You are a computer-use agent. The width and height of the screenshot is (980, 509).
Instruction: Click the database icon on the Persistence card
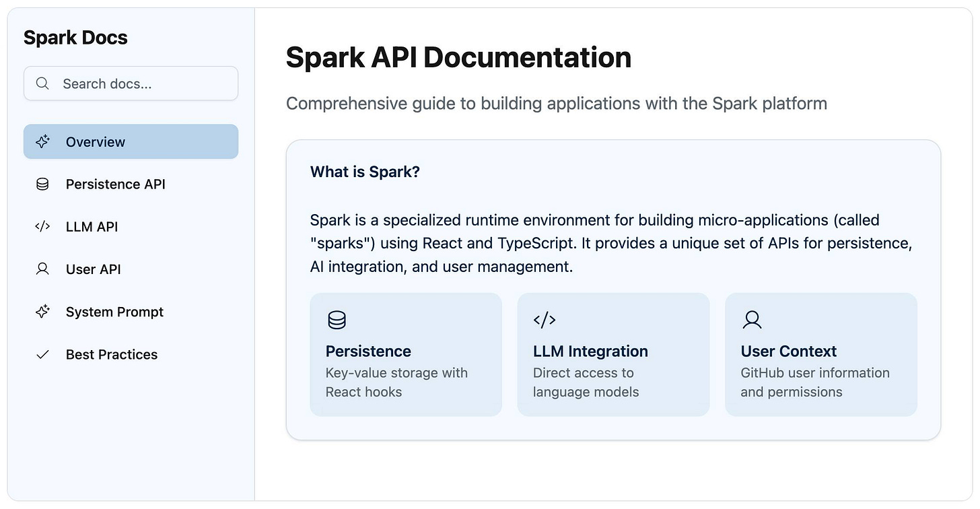pyautogui.click(x=337, y=320)
